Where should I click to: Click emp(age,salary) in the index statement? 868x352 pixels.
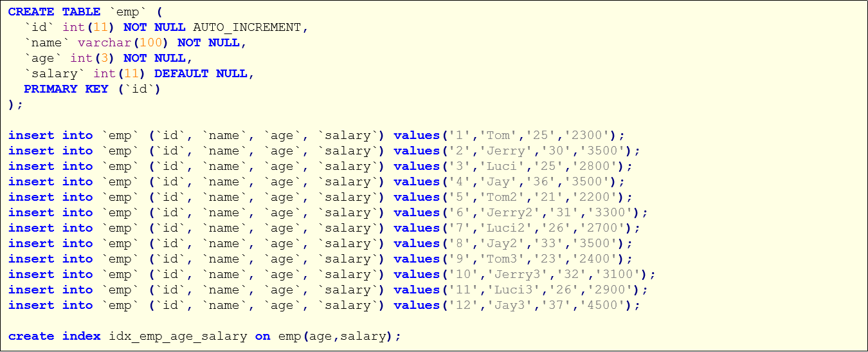[x=337, y=336]
